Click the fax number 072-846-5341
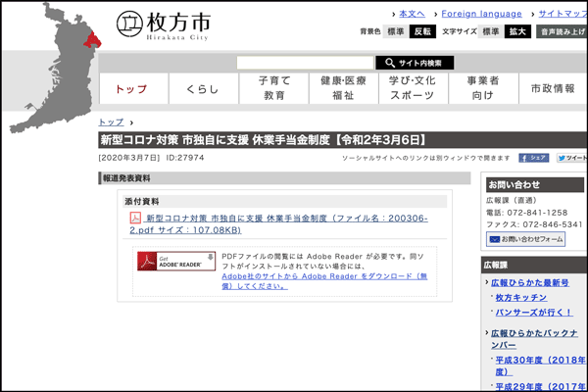The height and width of the screenshot is (392, 588). [x=553, y=224]
